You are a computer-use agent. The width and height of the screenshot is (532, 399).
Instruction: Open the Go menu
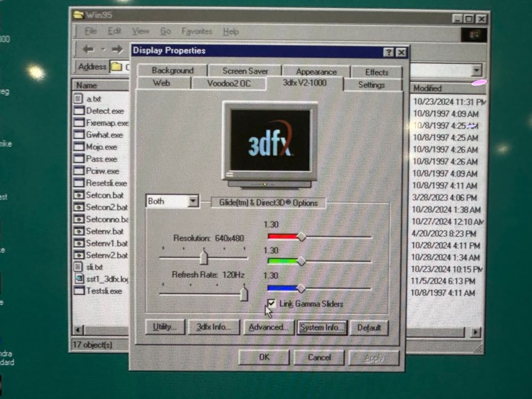[165, 31]
